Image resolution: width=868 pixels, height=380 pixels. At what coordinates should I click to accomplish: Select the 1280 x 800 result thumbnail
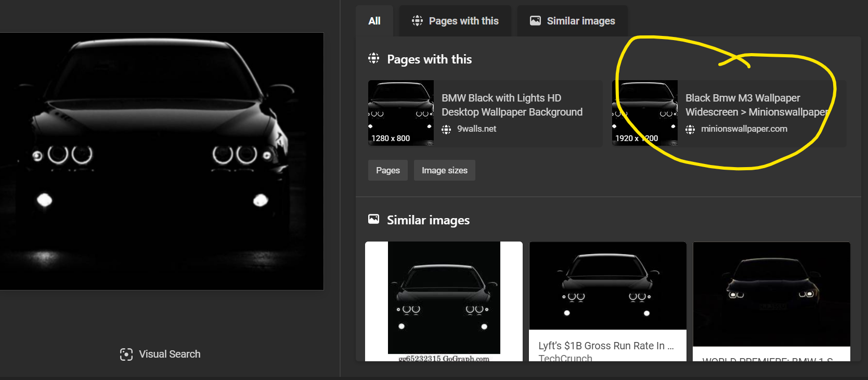[x=401, y=112]
